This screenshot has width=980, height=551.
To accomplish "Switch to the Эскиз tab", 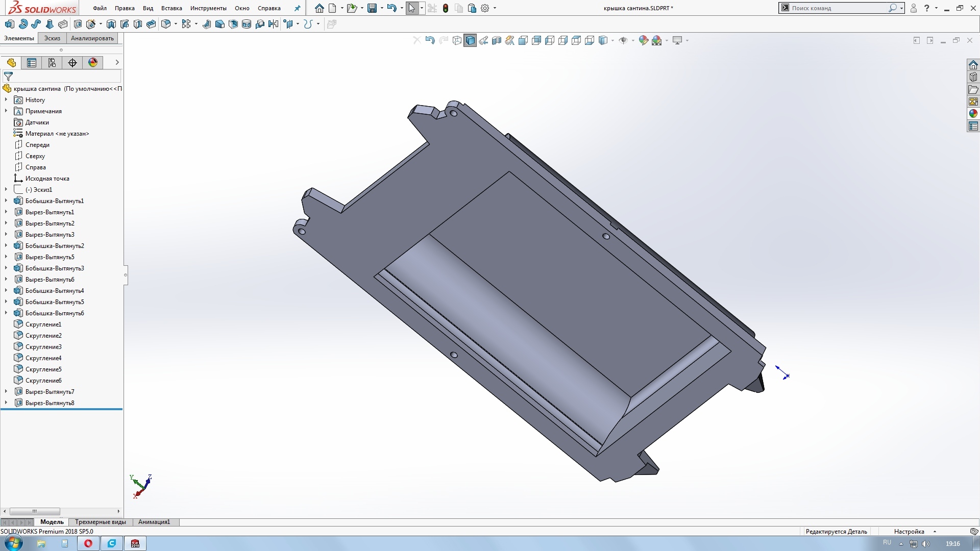I will pos(52,38).
